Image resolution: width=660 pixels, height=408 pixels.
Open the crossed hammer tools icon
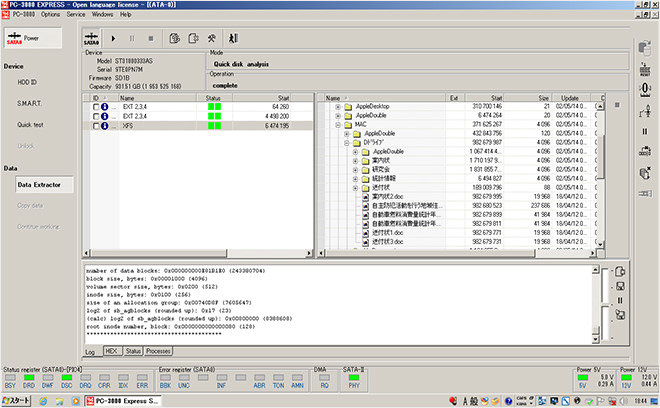point(211,39)
